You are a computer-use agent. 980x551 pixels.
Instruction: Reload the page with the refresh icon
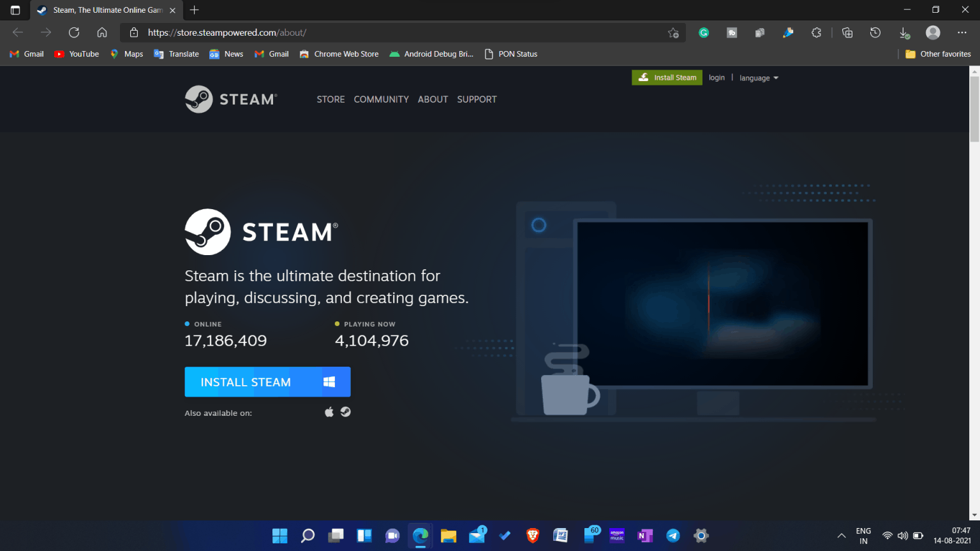click(74, 33)
